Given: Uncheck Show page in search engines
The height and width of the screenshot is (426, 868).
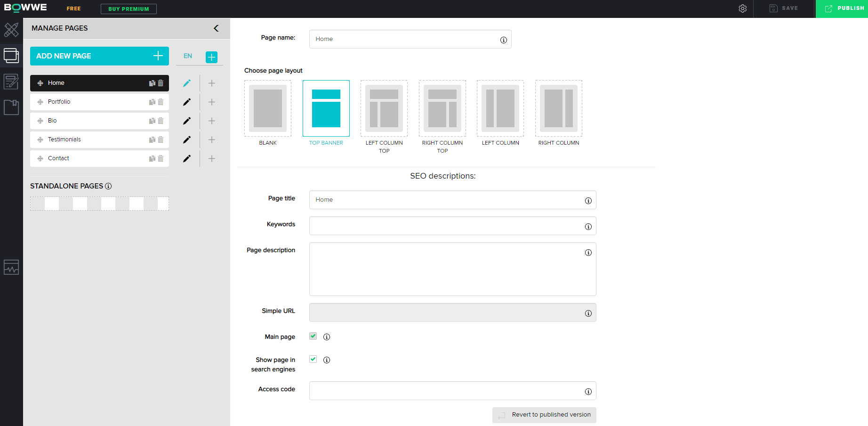Looking at the screenshot, I should point(313,359).
